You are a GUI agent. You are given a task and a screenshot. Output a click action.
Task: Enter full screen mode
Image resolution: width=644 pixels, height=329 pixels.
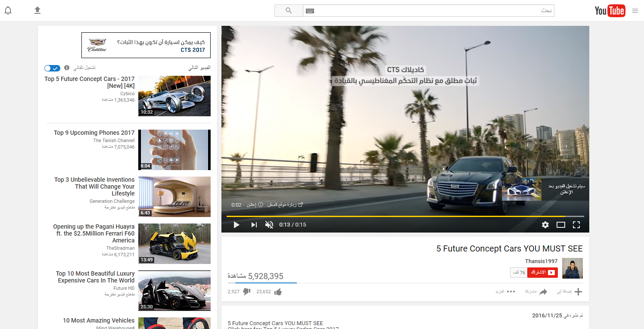(576, 225)
